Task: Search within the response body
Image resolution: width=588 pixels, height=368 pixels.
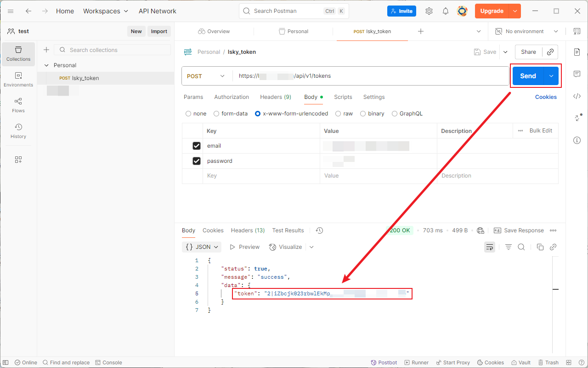Action: pyautogui.click(x=521, y=247)
